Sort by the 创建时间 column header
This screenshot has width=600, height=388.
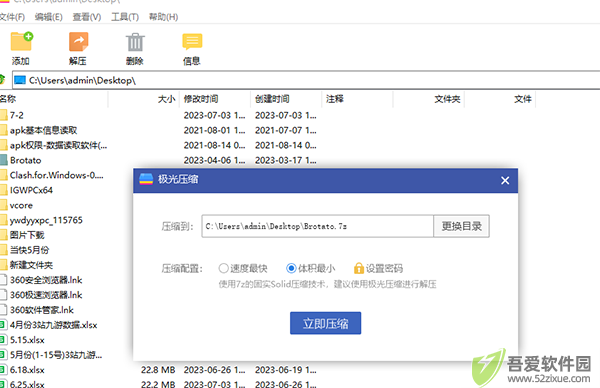(x=286, y=99)
